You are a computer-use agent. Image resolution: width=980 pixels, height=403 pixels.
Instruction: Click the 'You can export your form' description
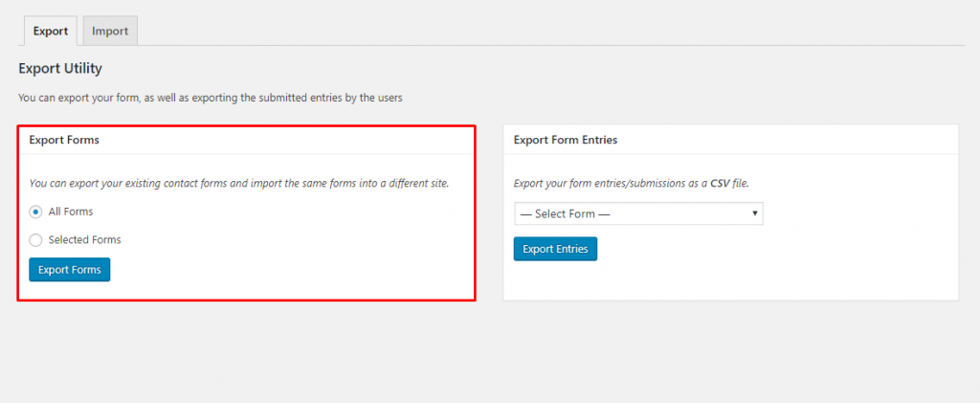[x=210, y=98]
